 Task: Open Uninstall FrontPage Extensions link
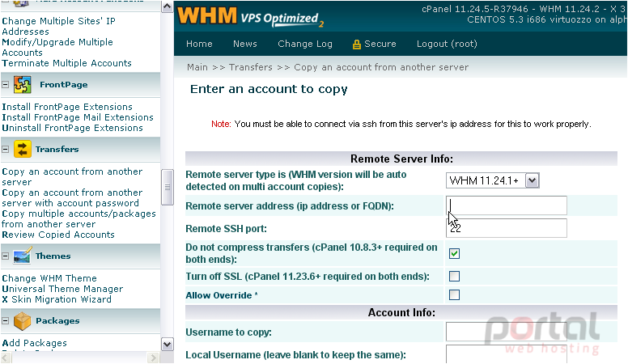(72, 128)
